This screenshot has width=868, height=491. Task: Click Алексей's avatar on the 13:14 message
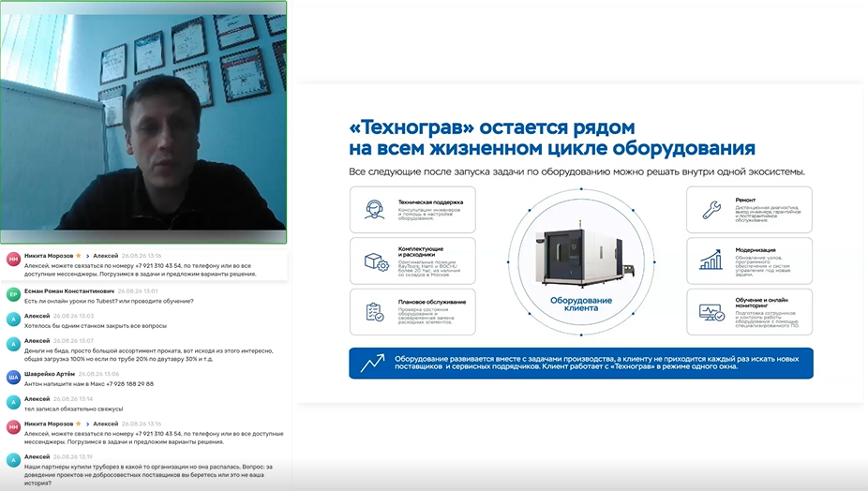(13, 402)
